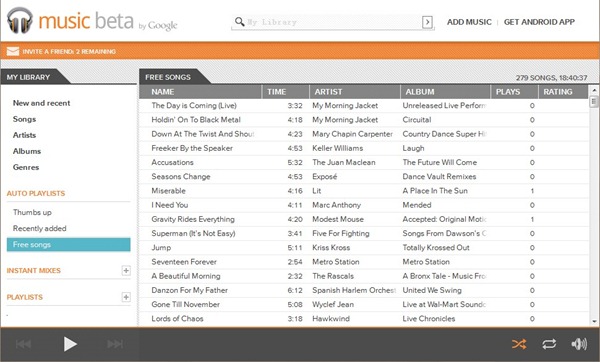Click artist Wyclef Jean
The image size is (600, 362).
click(333, 304)
